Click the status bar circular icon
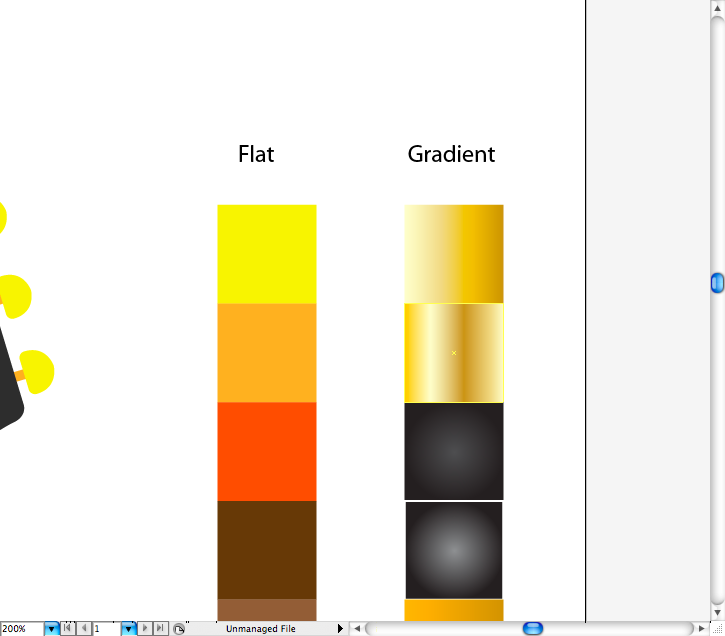Image resolution: width=725 pixels, height=636 pixels. tap(178, 629)
